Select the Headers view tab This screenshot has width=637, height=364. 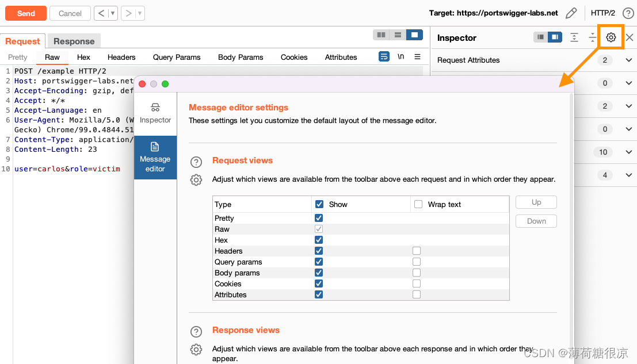pos(121,58)
